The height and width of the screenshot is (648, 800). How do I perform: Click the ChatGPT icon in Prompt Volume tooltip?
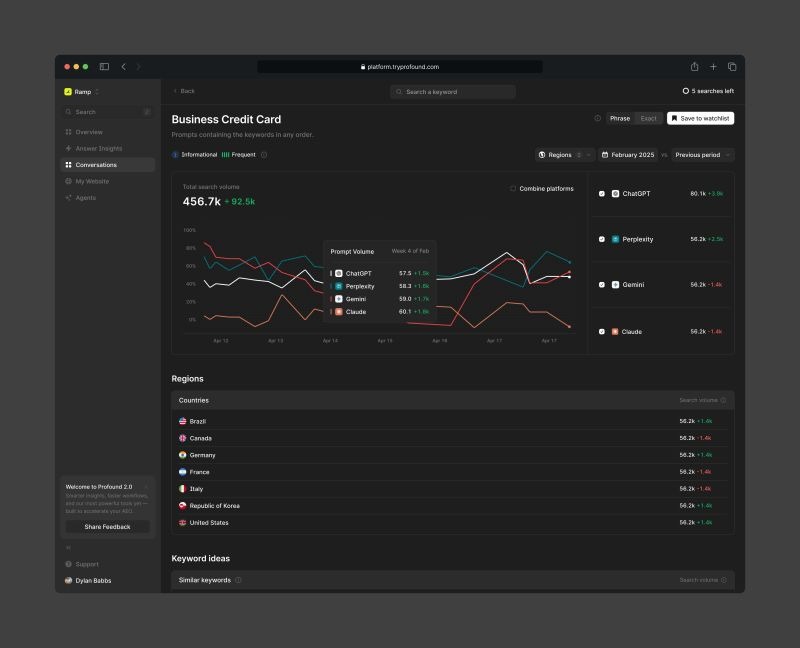pos(339,273)
